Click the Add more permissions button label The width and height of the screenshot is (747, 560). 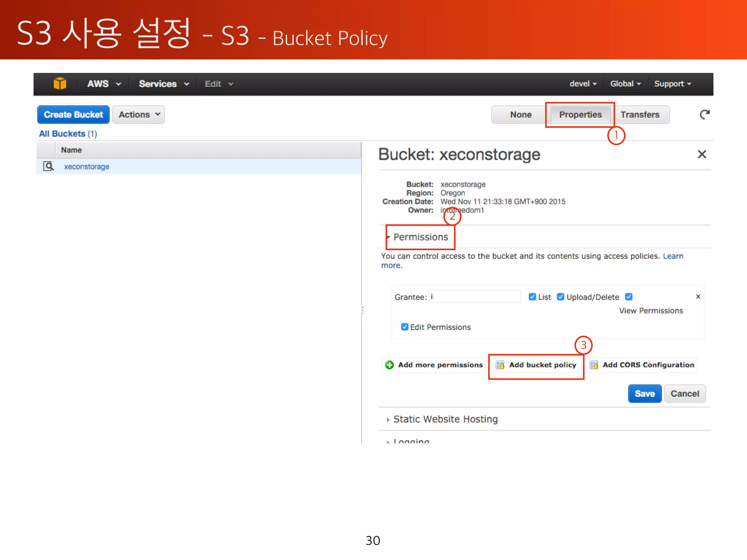(440, 365)
